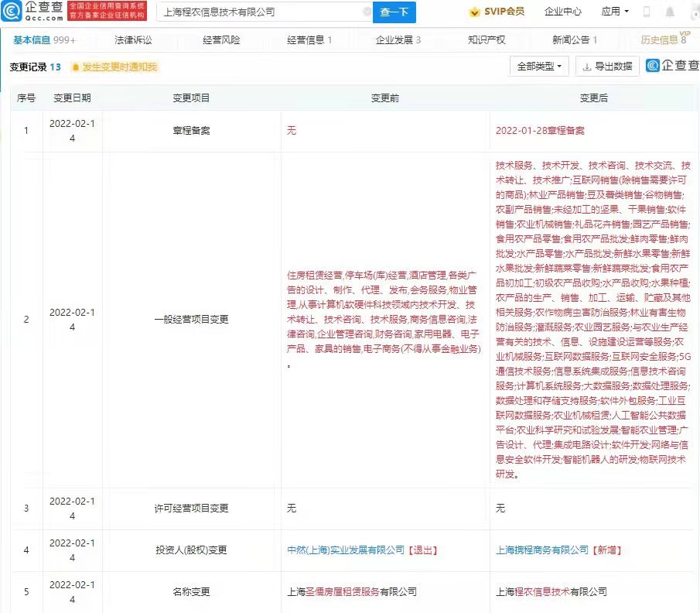Screen dimensions: 700x613
Task: Select the 投资人(股权)变更 cell
Action: 191,550
